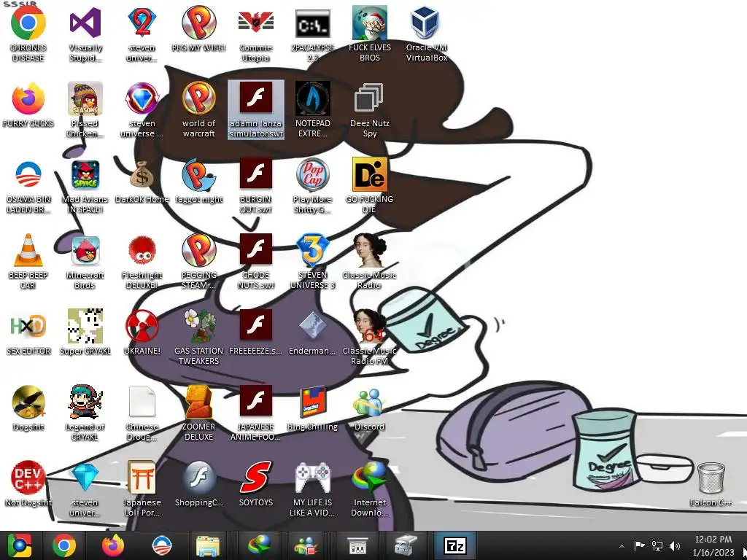Open the Start menu button
The image size is (747, 560).
pyautogui.click(x=19, y=545)
